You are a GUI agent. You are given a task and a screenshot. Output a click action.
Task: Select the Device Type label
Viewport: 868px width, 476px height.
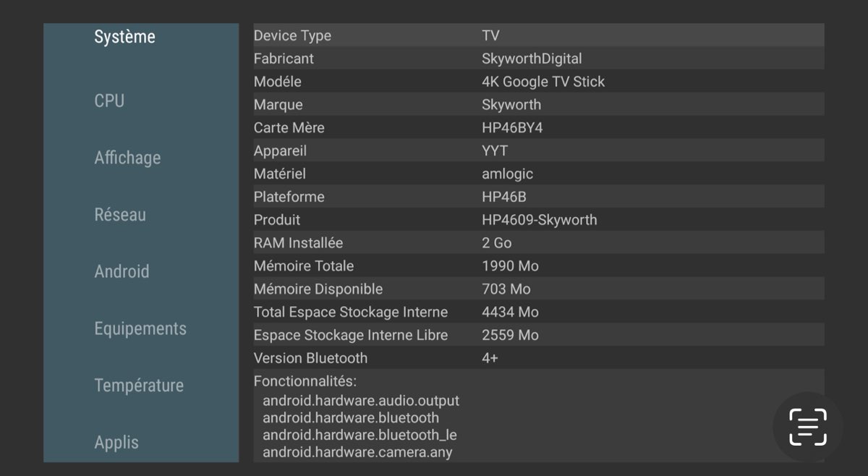tap(292, 35)
